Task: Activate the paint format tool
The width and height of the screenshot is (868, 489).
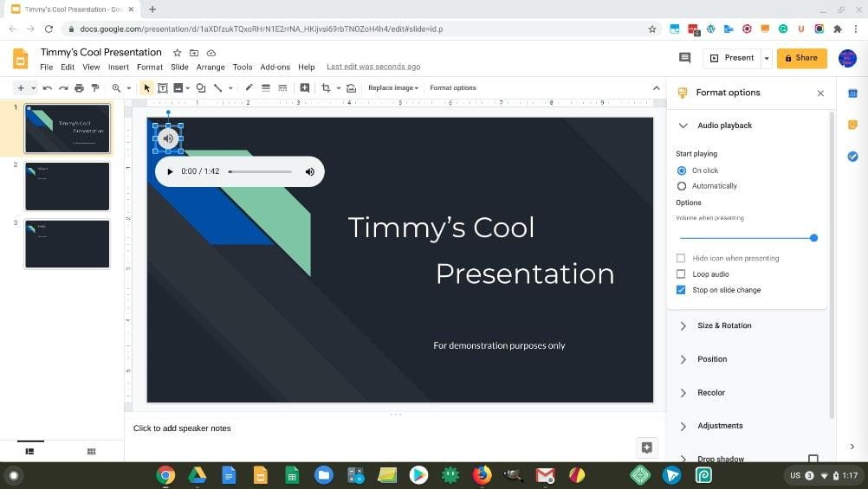Action: [95, 88]
